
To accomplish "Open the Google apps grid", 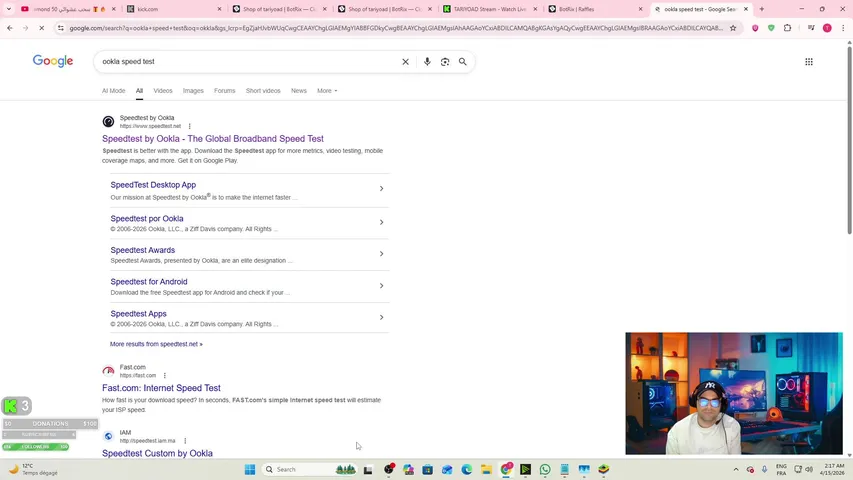I will click(x=809, y=62).
